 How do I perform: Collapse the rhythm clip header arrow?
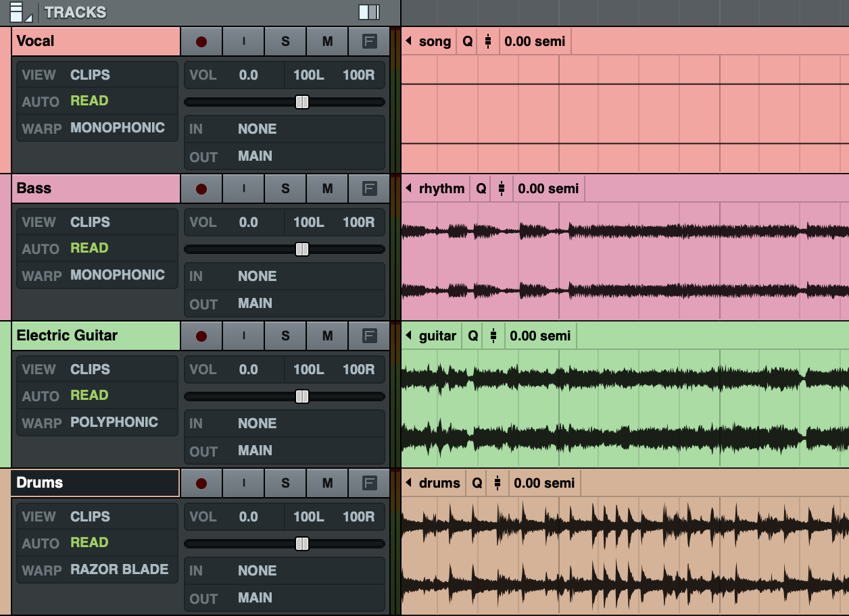click(408, 188)
